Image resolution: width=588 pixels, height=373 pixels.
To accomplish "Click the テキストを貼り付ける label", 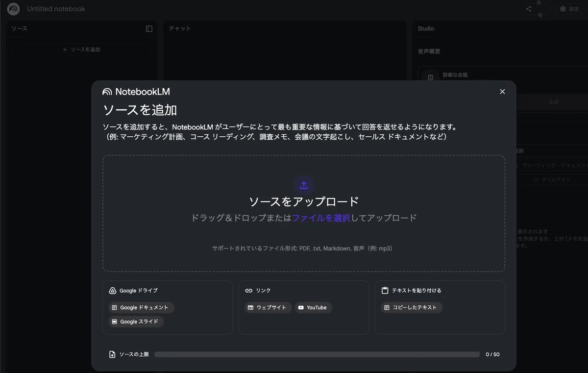I will 416,291.
